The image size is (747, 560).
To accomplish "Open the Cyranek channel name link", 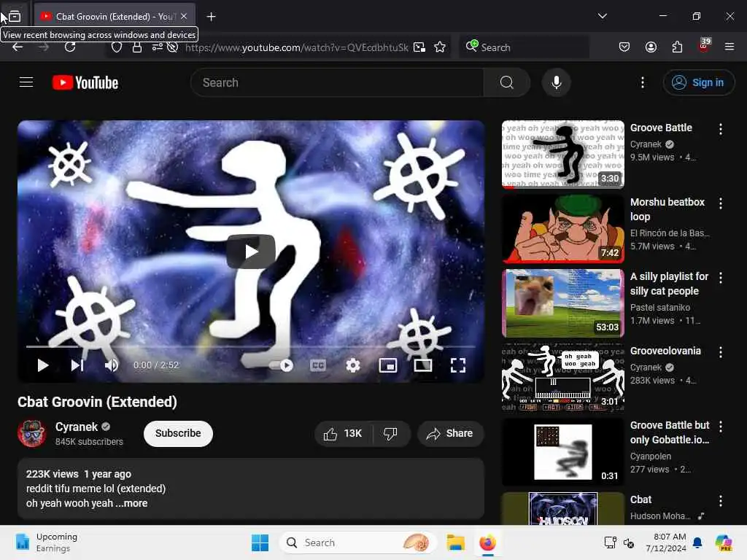I will tap(76, 427).
